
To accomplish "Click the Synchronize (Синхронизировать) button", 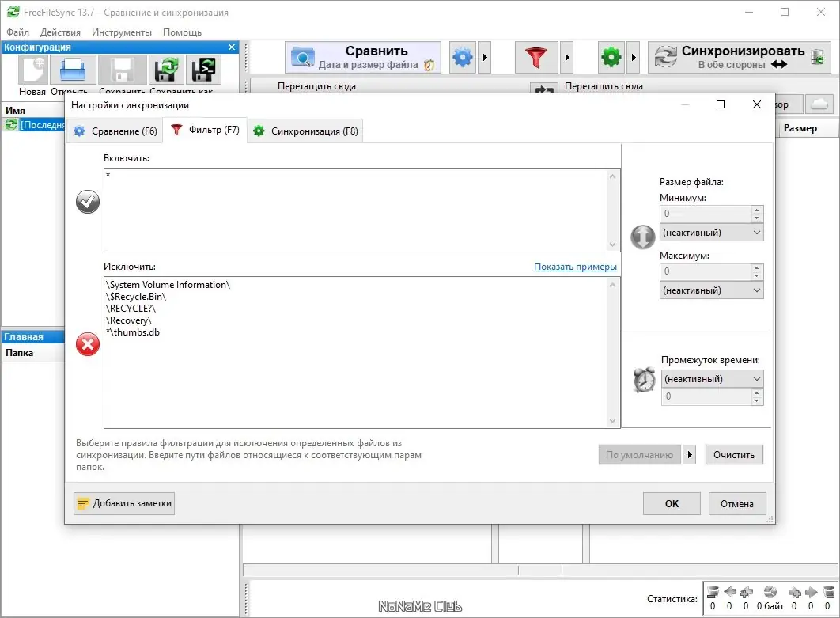I will coord(740,57).
